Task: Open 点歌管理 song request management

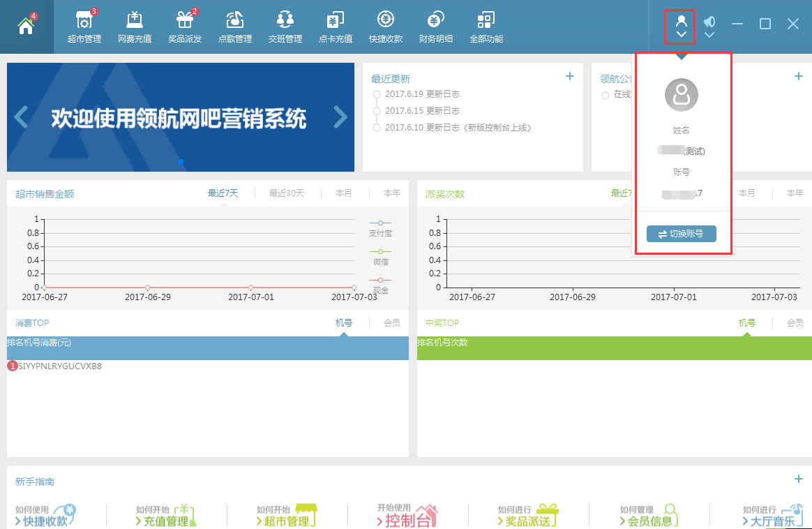Action: tap(235, 27)
